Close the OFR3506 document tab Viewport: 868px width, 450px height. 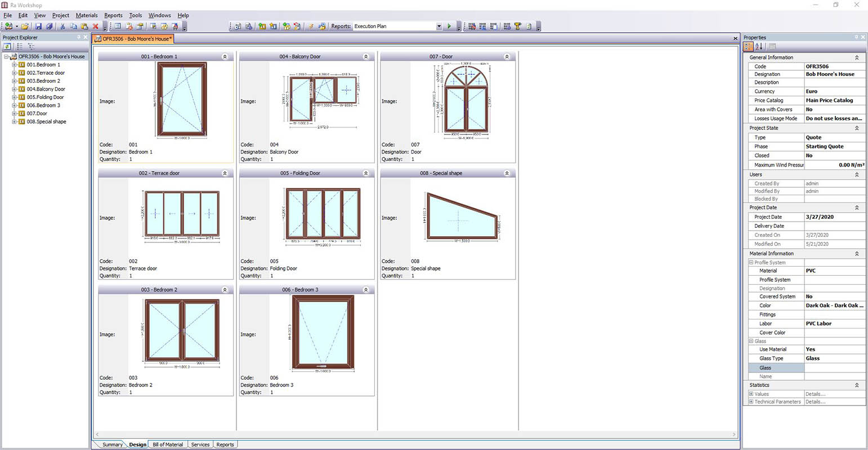(x=735, y=38)
